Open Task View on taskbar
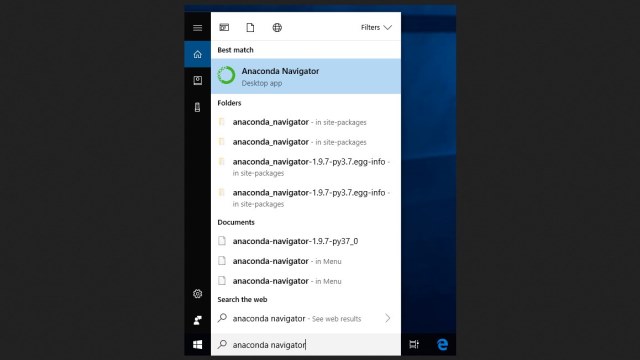 click(x=414, y=344)
